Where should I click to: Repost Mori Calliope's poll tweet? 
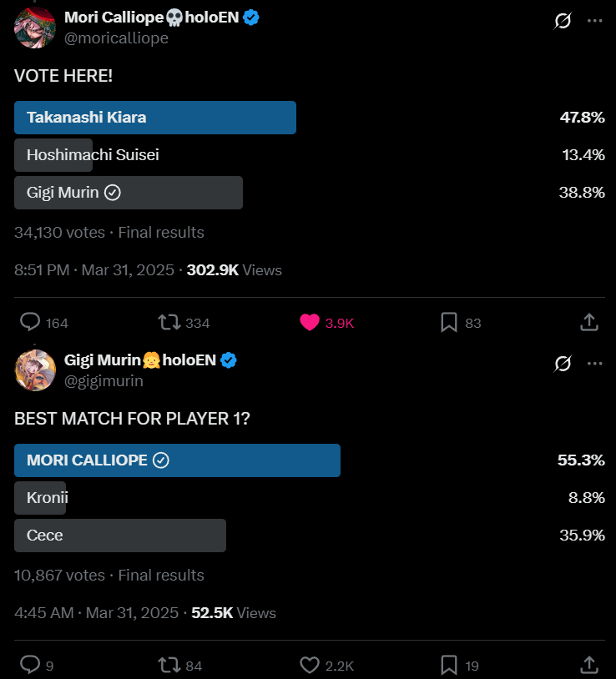click(169, 323)
